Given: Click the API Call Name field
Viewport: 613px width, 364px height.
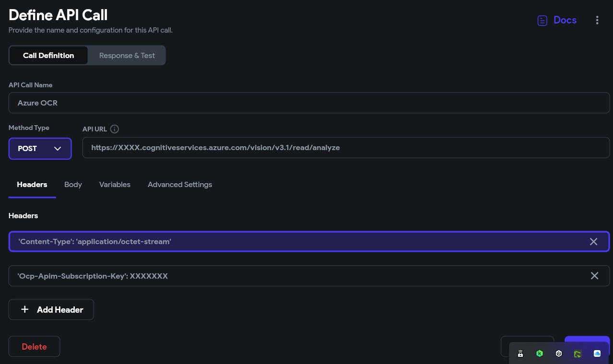Looking at the screenshot, I should (x=309, y=103).
